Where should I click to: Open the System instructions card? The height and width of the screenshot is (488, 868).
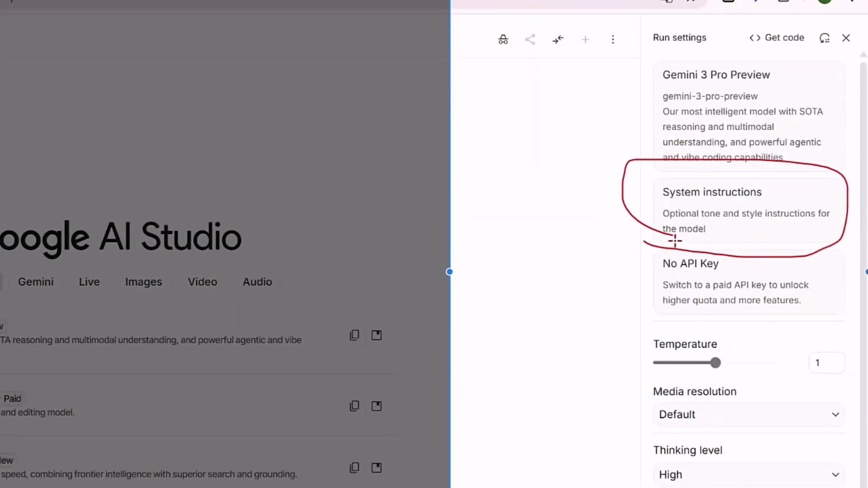[749, 210]
